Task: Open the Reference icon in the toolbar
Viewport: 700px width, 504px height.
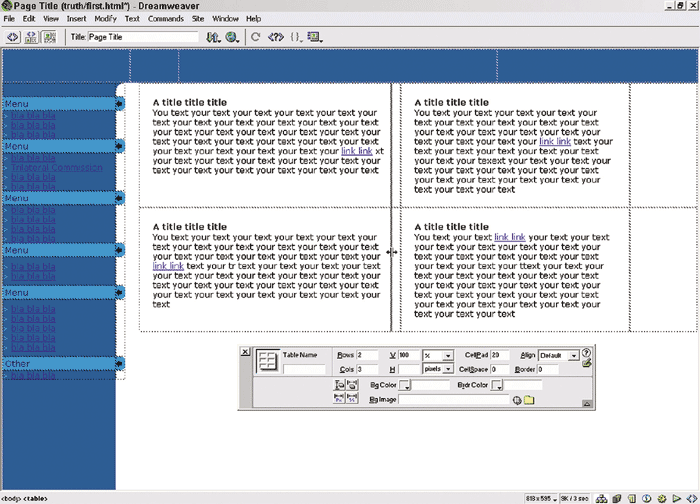Action: point(276,37)
